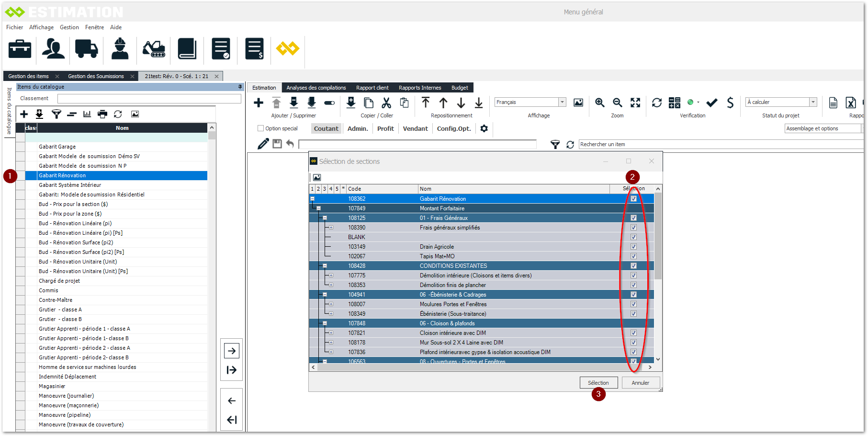
Task: Click the right arrow transfer button
Action: click(x=232, y=351)
